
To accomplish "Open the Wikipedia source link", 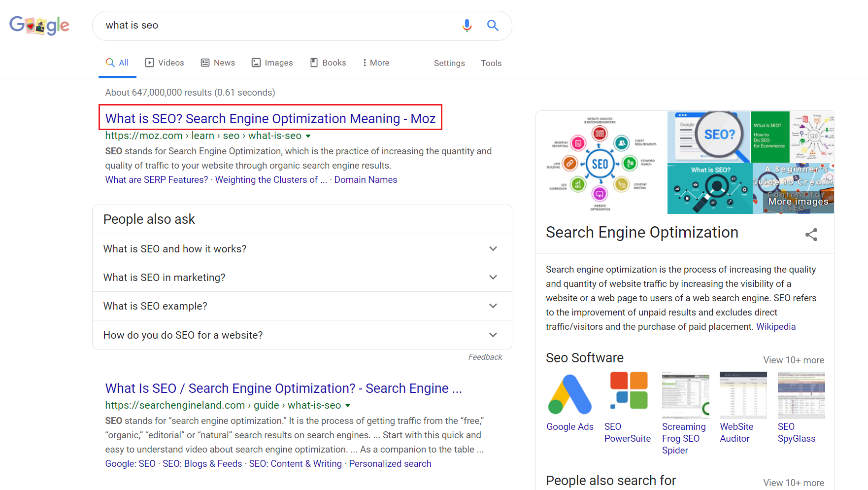I will coord(776,327).
